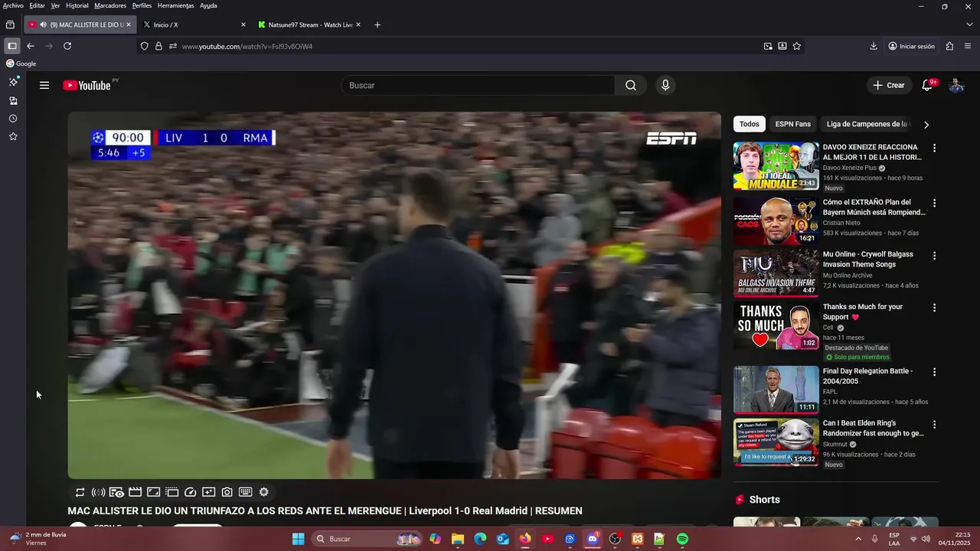This screenshot has width=980, height=551.
Task: Open options for Thanks so Much video
Action: (x=934, y=308)
